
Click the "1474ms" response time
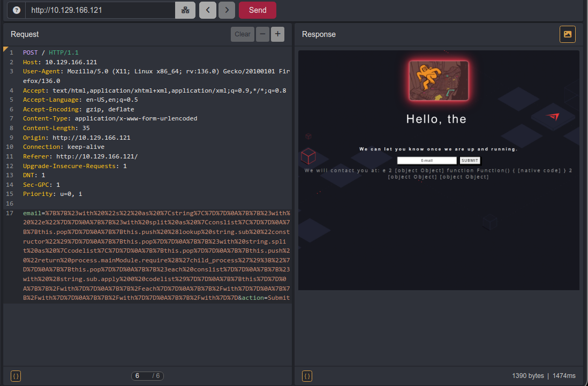click(563, 375)
